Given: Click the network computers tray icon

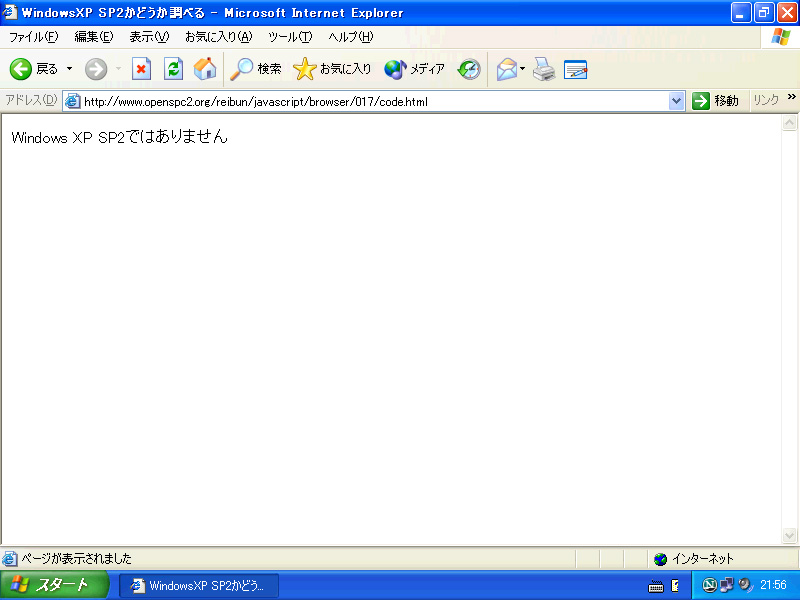Looking at the screenshot, I should pyautogui.click(x=727, y=585).
